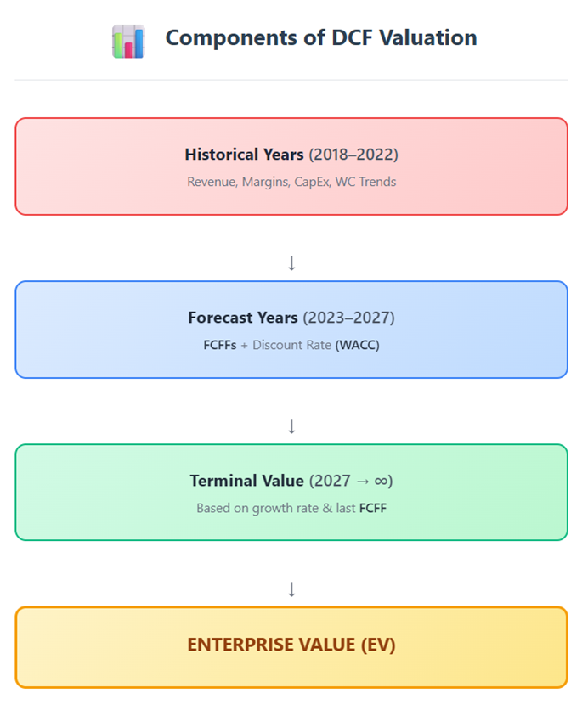Click the infinity symbol in Terminal Value heading
This screenshot has width=588, height=710.
click(x=382, y=482)
